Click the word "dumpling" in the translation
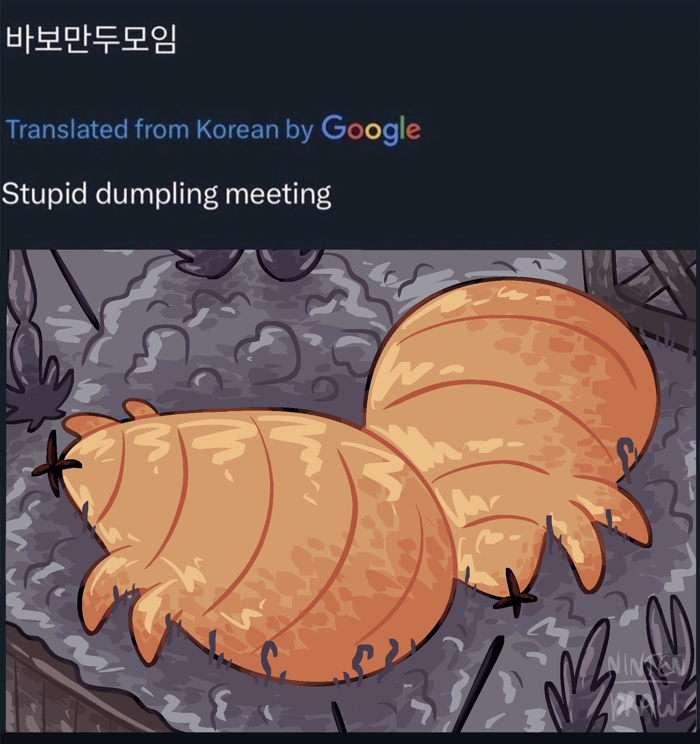This screenshot has width=700, height=744. click(x=157, y=194)
